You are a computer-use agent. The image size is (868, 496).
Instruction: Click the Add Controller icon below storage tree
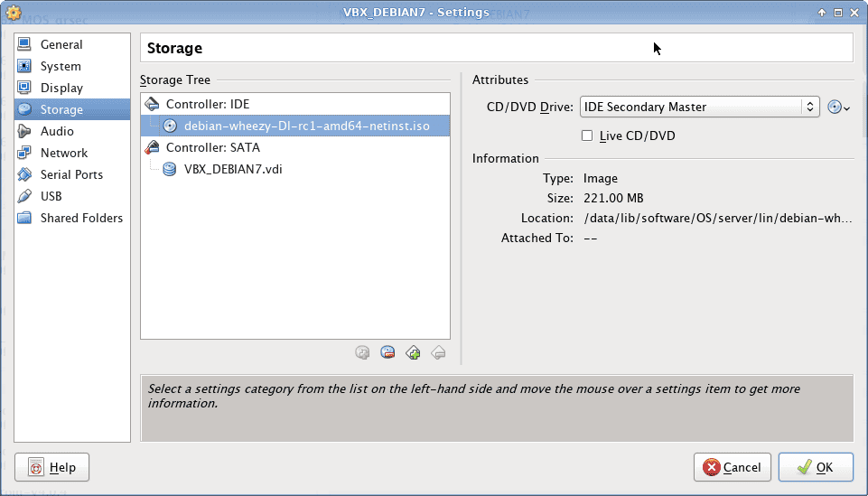click(x=413, y=352)
